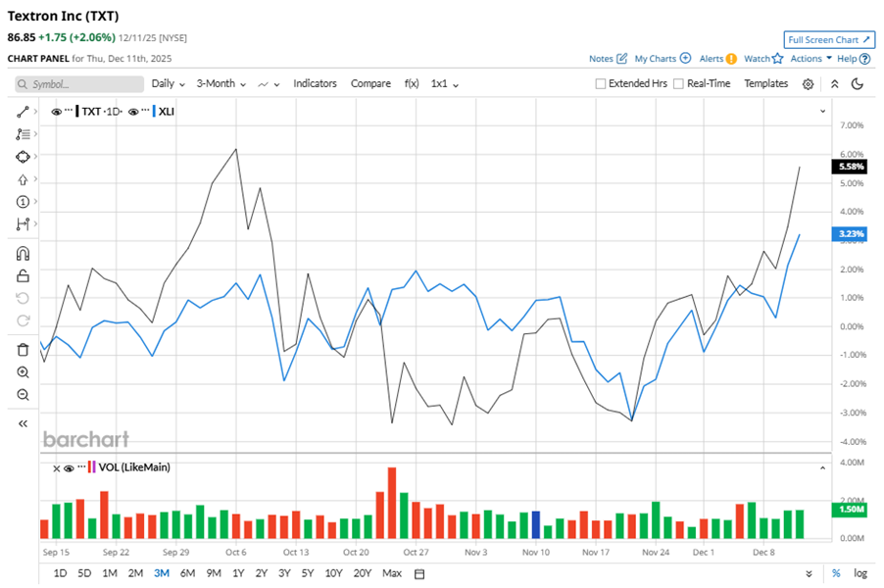The image size is (884, 588).
Task: Toggle XLI series visibility eye
Action: coord(133,112)
